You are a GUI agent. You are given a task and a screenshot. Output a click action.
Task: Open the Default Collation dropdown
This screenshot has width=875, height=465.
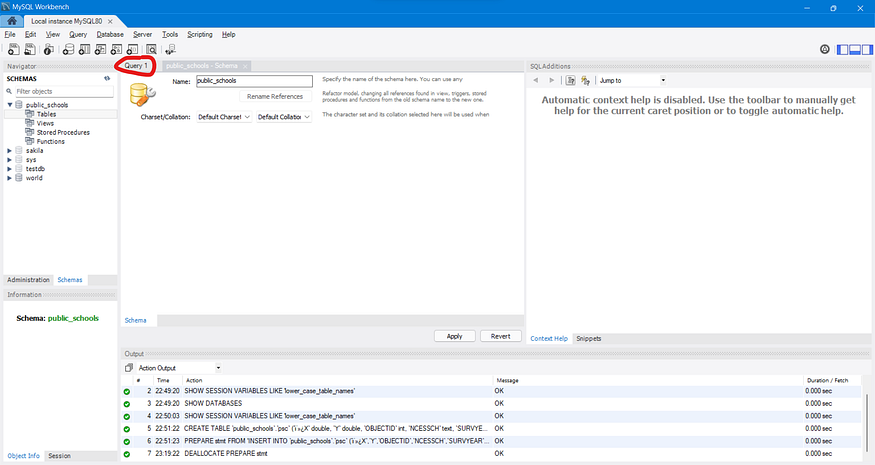pyautogui.click(x=283, y=117)
